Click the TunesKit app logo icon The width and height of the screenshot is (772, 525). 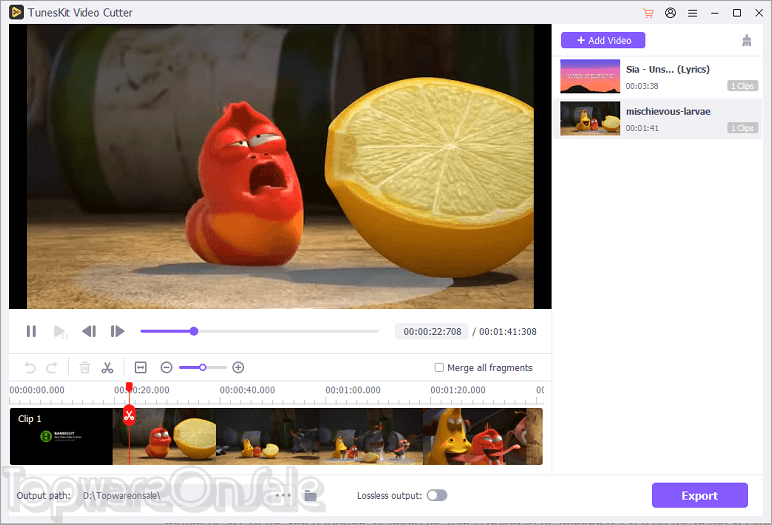pyautogui.click(x=16, y=12)
